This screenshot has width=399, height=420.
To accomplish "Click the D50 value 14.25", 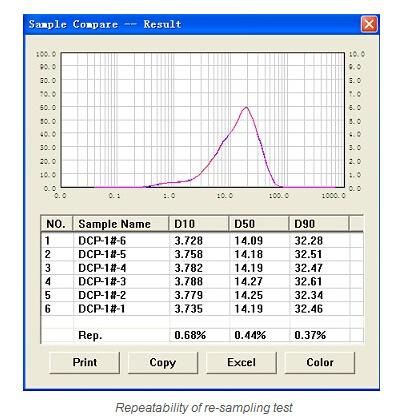I will 248,295.
